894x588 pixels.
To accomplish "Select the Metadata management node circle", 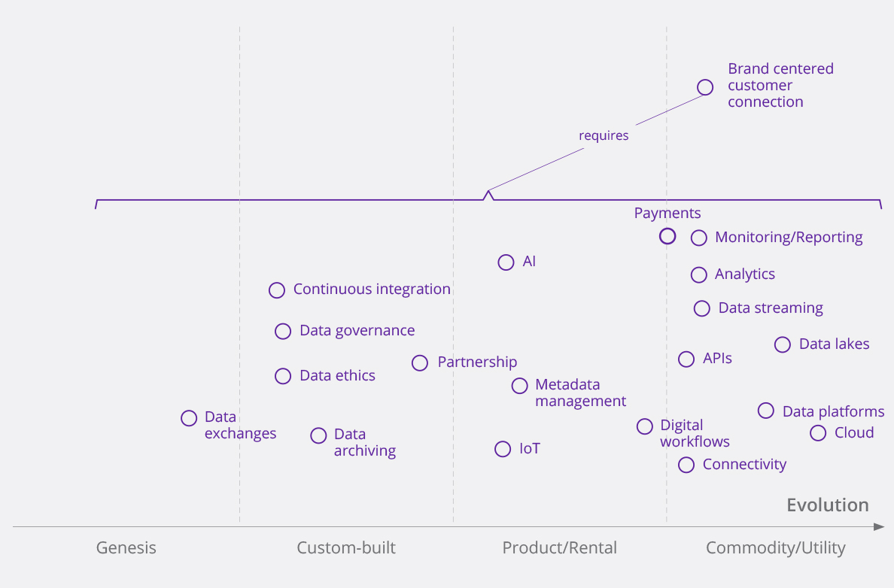I will coord(519,386).
